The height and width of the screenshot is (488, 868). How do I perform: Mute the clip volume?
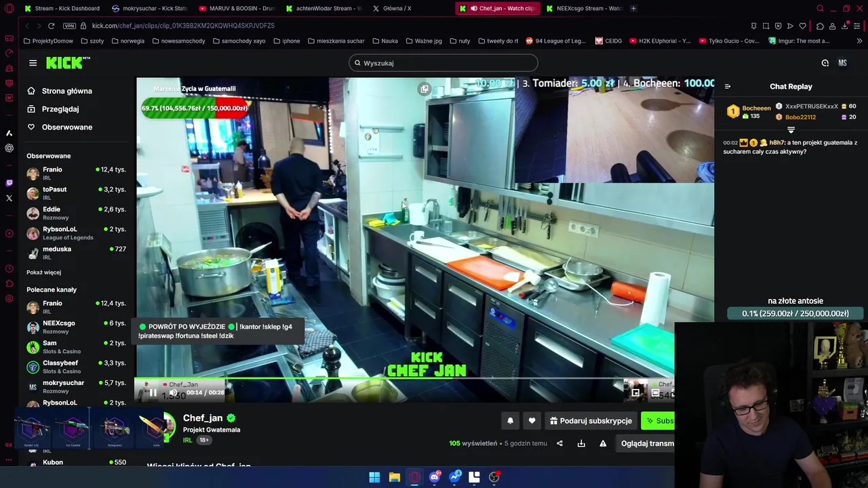pyautogui.click(x=173, y=392)
